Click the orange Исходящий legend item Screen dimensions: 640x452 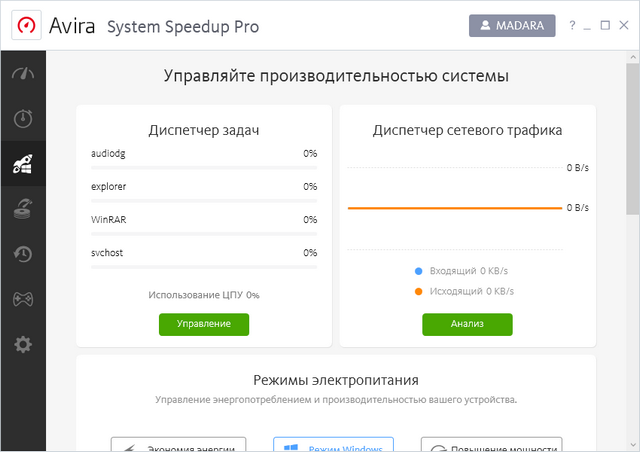point(464,291)
